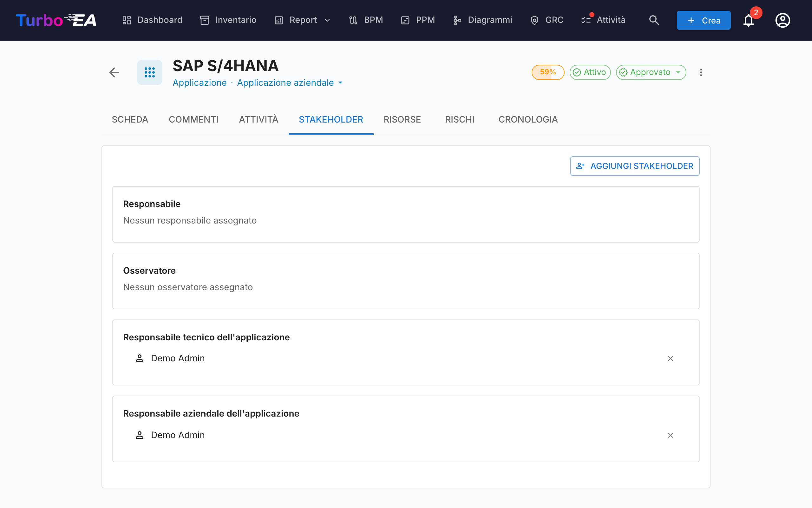Click the search magnifier icon
This screenshot has width=812, height=508.
click(x=654, y=20)
